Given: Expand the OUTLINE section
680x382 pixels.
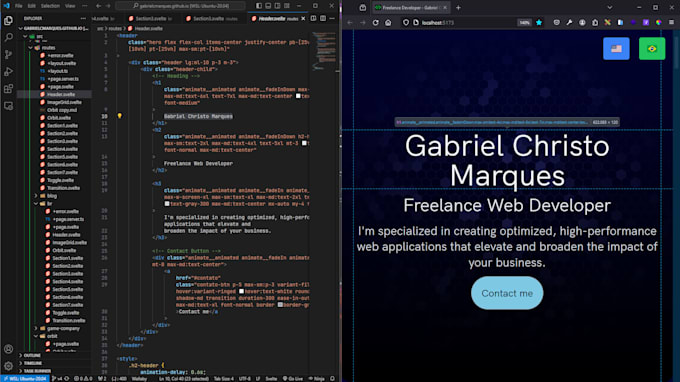Looking at the screenshot, I should 33,356.
